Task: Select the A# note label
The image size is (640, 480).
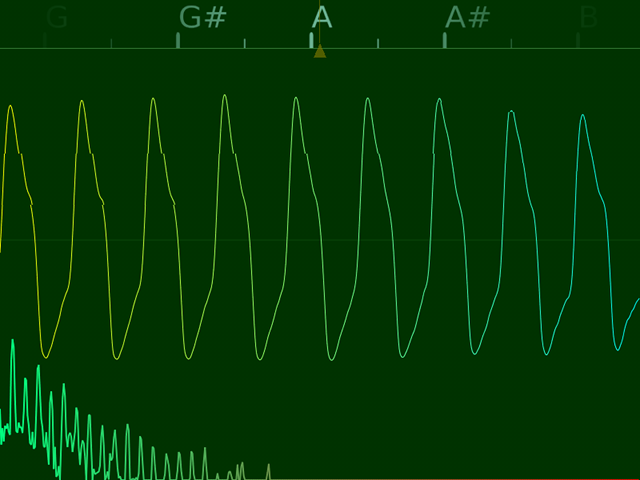Action: 468,18
